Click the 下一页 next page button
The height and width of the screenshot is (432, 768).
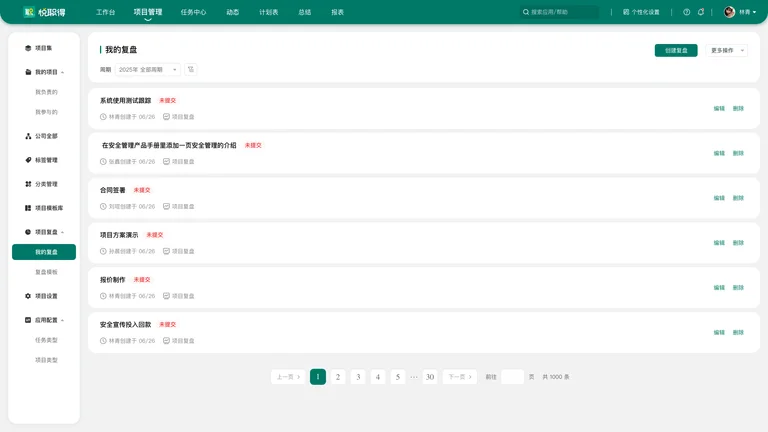coord(459,377)
